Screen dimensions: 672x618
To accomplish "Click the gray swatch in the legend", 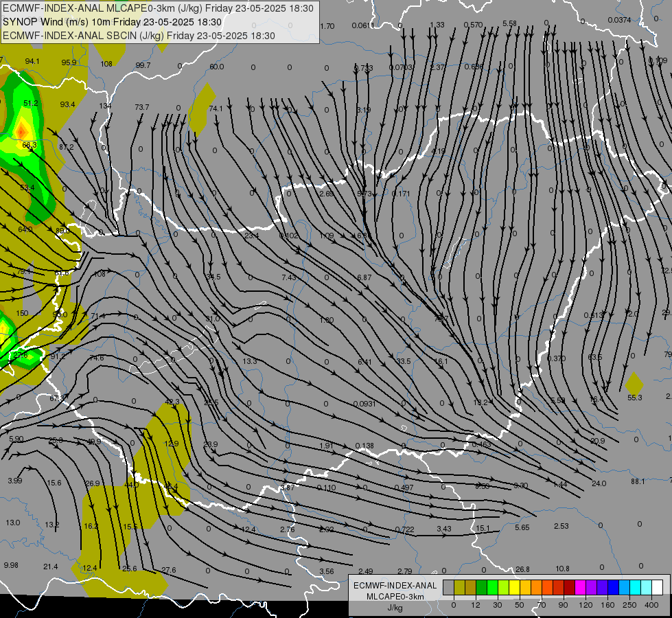I will 448,588.
